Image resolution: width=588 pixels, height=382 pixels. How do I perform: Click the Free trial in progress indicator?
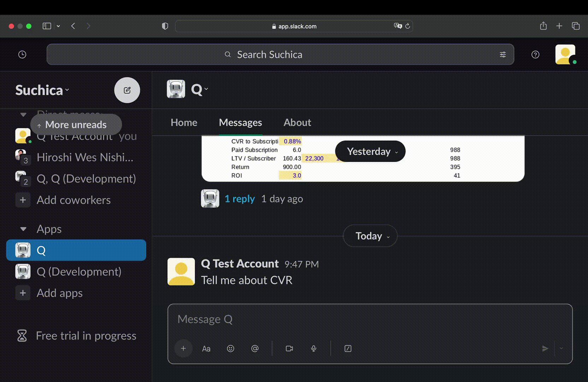click(86, 336)
